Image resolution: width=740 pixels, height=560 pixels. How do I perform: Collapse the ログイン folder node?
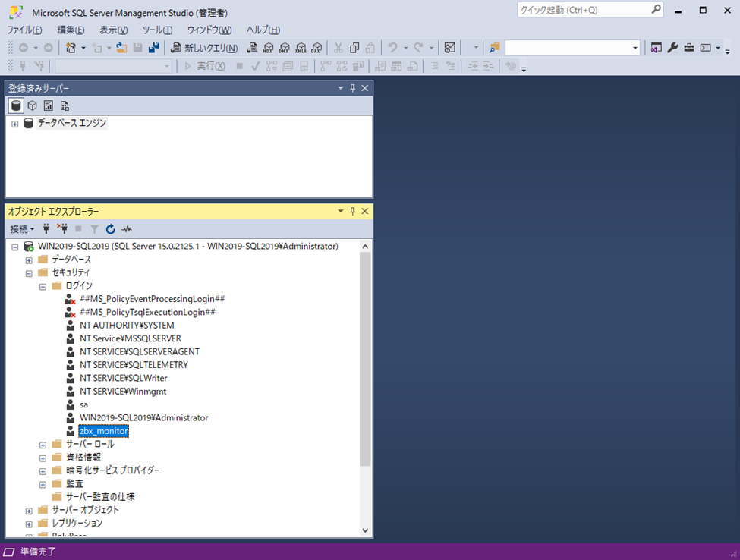point(43,286)
